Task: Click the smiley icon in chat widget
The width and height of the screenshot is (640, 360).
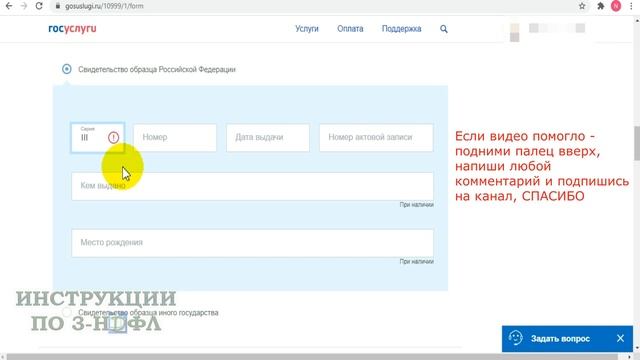Action: coord(516,338)
